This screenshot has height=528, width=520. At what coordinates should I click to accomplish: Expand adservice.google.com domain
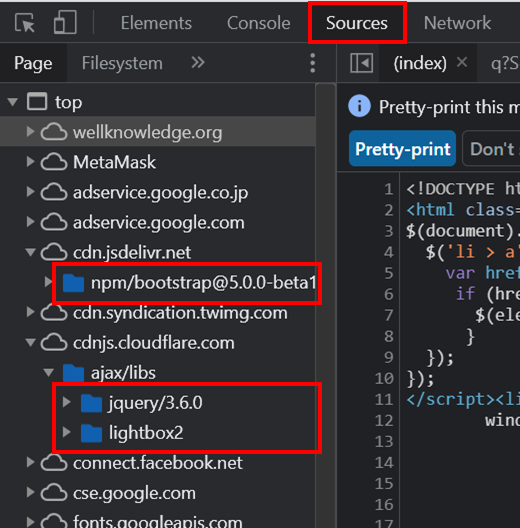30,222
